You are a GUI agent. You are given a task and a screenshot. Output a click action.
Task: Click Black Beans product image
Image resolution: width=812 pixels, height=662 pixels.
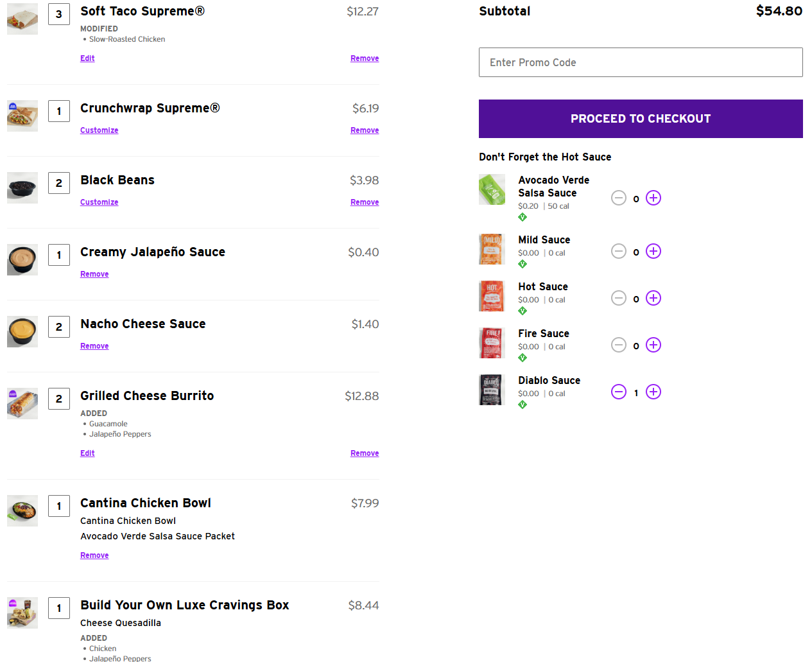22,187
